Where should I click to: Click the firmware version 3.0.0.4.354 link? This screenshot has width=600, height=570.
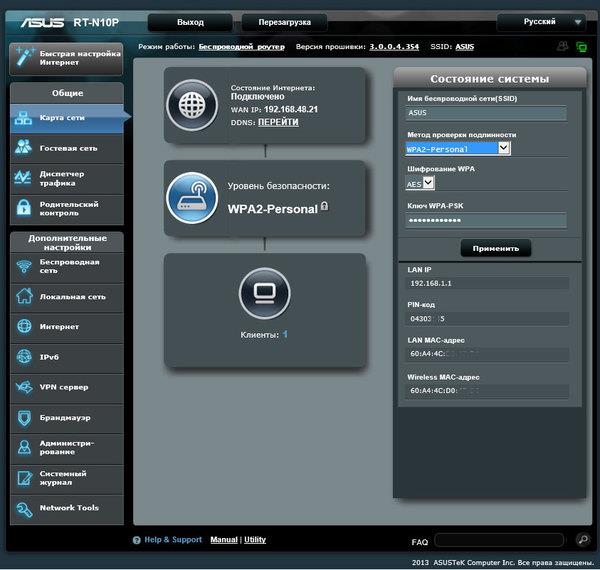click(394, 47)
